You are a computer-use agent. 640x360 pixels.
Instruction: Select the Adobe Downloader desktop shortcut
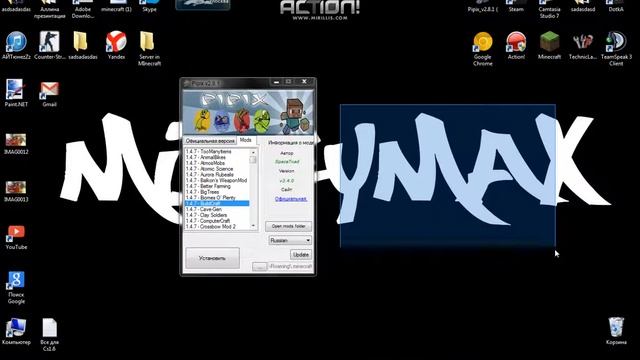tap(83, 9)
